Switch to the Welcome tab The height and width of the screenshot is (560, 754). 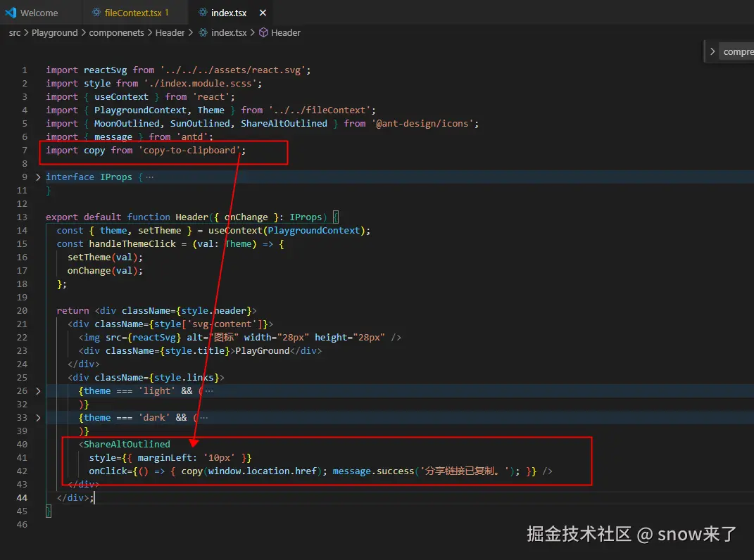39,13
